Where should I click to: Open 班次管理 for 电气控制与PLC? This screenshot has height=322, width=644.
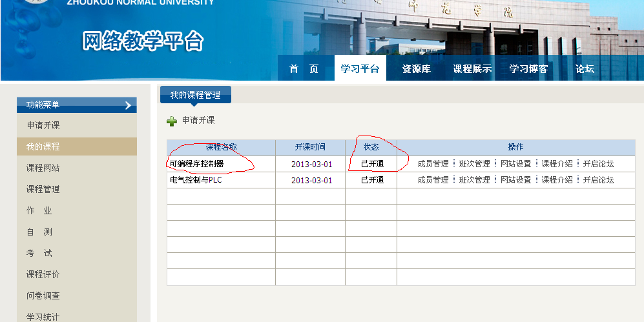pos(474,180)
